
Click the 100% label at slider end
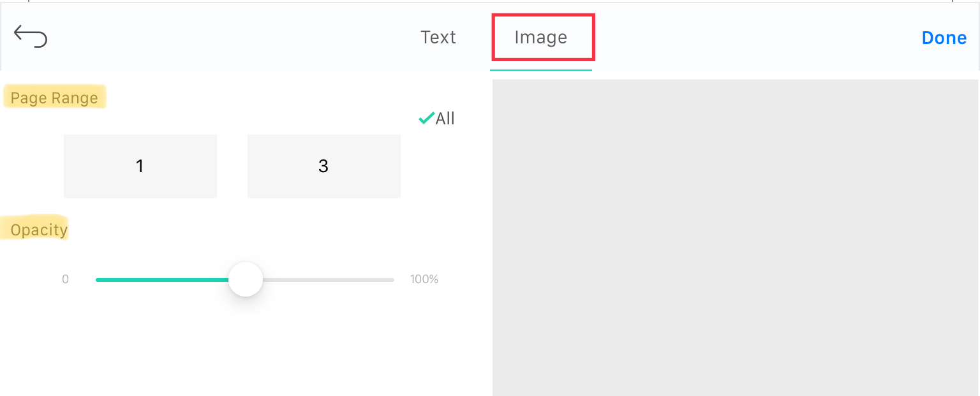(x=424, y=279)
